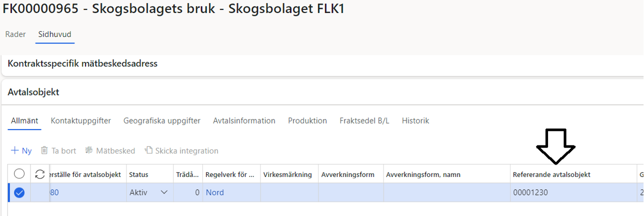
Task: Open the Avtalsinformation tab
Action: 244,120
